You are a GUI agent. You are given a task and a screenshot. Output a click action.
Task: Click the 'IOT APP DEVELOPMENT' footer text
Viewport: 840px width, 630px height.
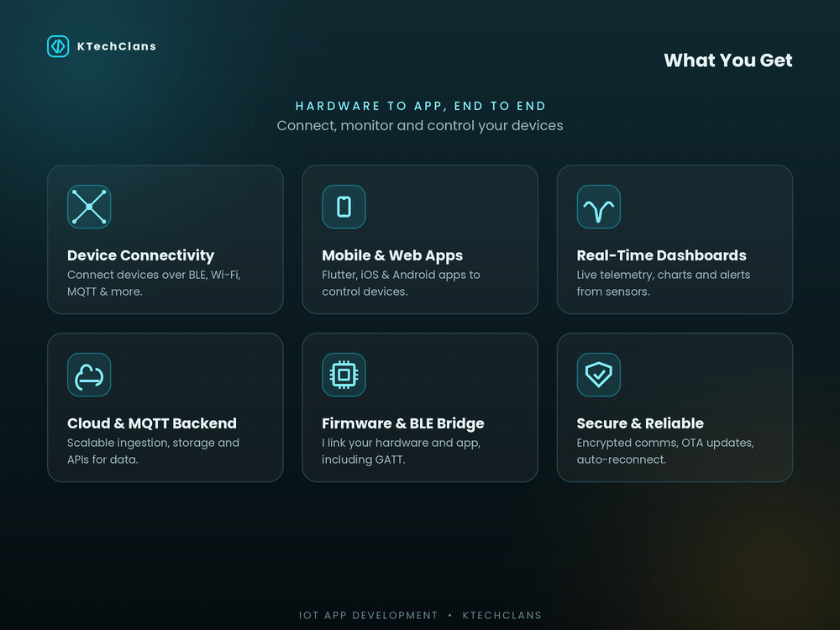coord(368,616)
